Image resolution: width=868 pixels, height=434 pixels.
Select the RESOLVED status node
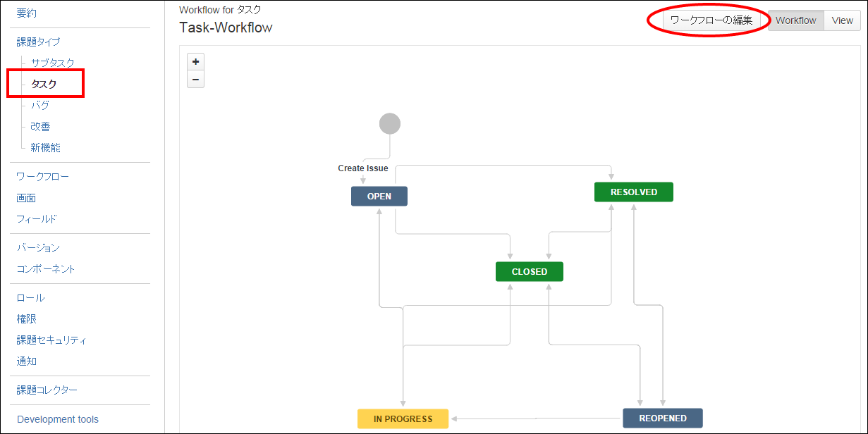633,192
